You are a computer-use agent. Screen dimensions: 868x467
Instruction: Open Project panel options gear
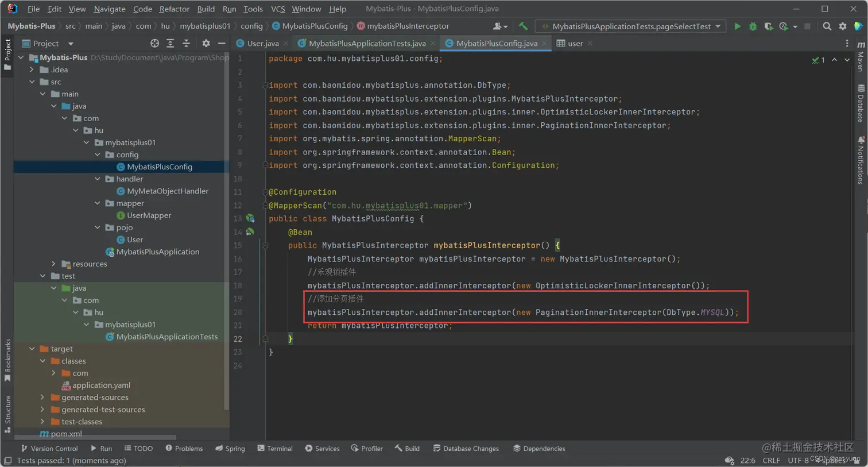pyautogui.click(x=206, y=43)
